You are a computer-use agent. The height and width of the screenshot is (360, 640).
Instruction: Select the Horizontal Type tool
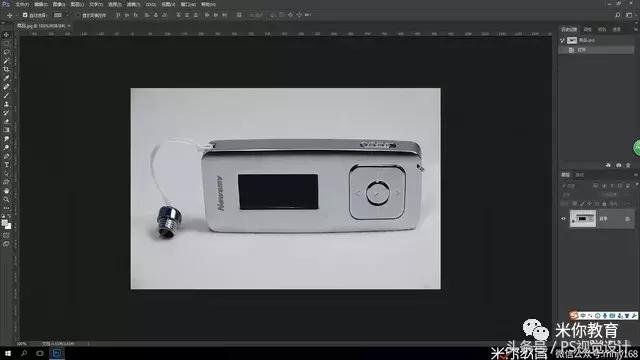pyautogui.click(x=6, y=164)
